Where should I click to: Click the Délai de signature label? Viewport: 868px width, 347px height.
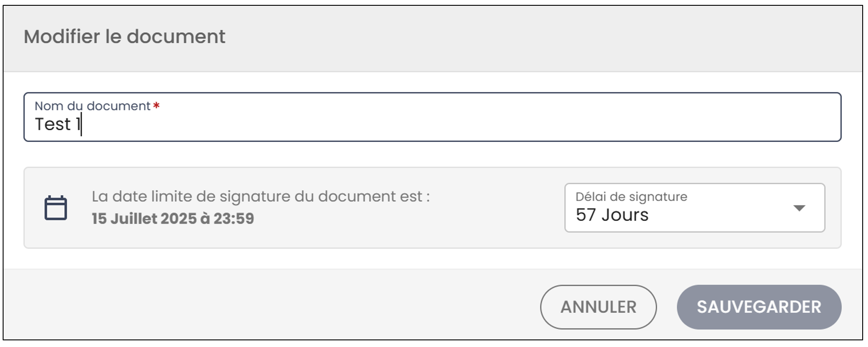[631, 197]
